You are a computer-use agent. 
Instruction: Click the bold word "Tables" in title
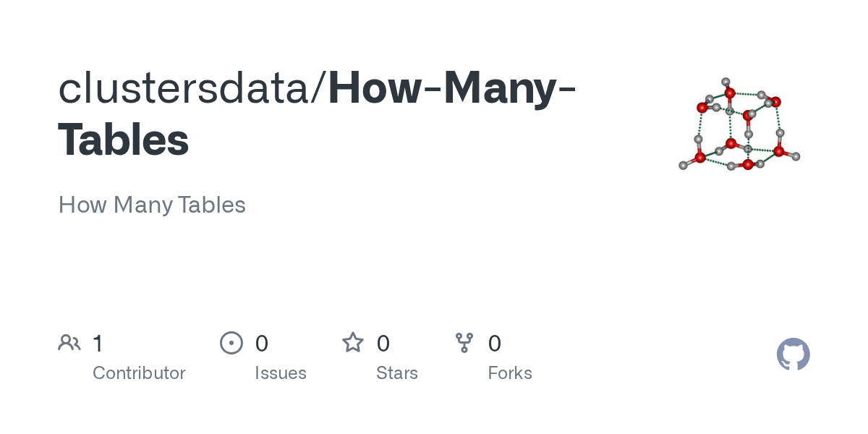tap(124, 140)
